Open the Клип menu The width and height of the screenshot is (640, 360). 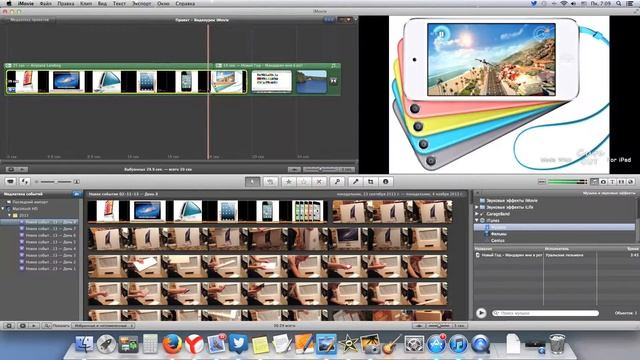tap(86, 4)
